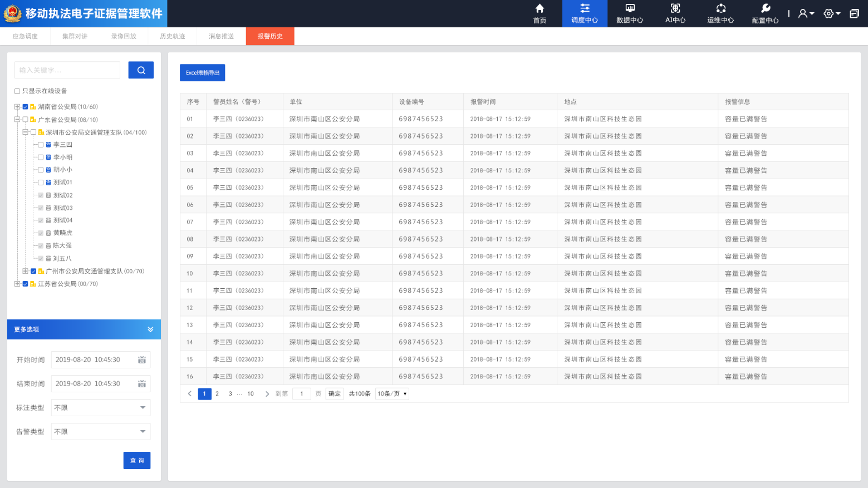Image resolution: width=868 pixels, height=488 pixels.
Task: Switch to 集群对讲 tab
Action: click(x=75, y=36)
